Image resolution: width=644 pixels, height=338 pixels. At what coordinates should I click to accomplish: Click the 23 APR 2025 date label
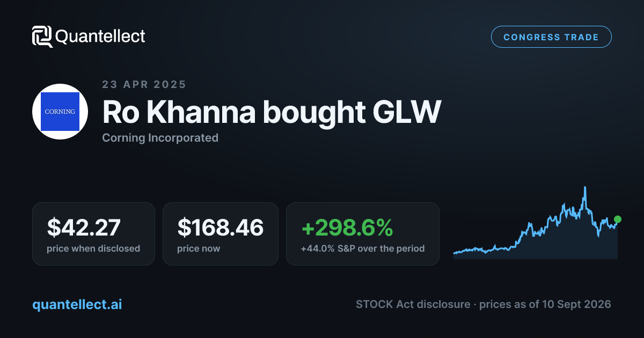click(x=144, y=84)
